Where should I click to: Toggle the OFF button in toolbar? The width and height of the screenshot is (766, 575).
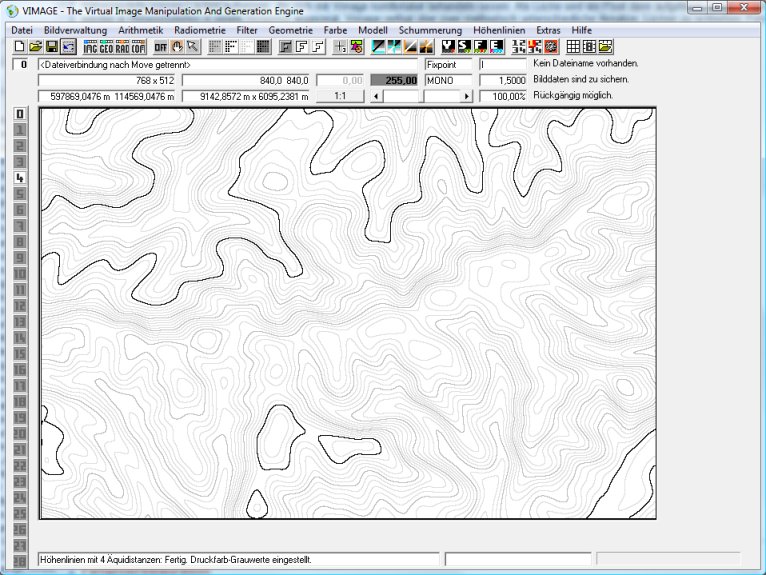point(160,47)
